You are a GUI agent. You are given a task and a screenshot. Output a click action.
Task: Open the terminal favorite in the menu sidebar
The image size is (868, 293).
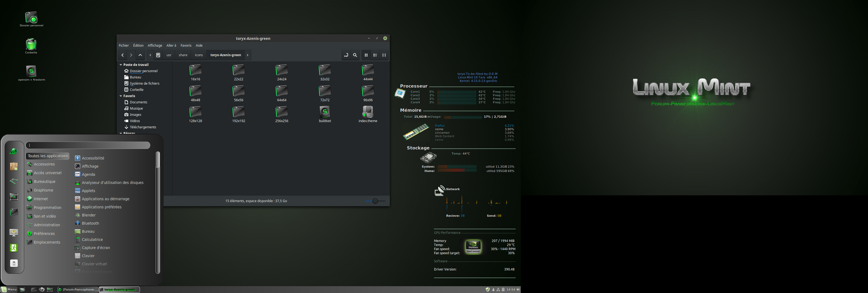(14, 197)
